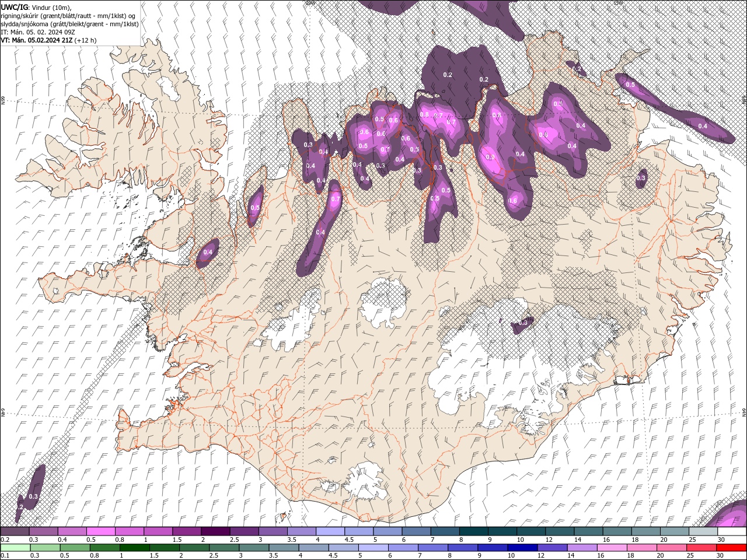The width and height of the screenshot is (747, 560).
Task: Pick the 25 coral red swatch in the green legend
Action: click(x=700, y=547)
